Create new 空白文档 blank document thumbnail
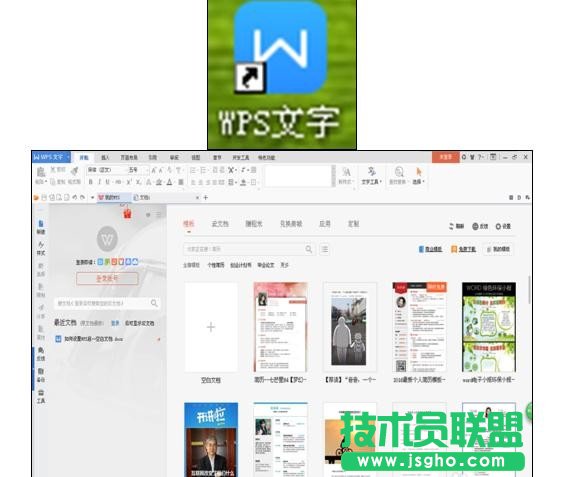 211,327
